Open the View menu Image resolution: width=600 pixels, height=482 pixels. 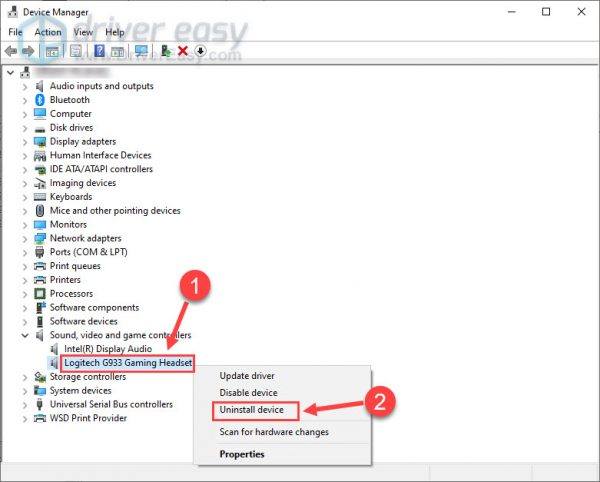tap(83, 32)
